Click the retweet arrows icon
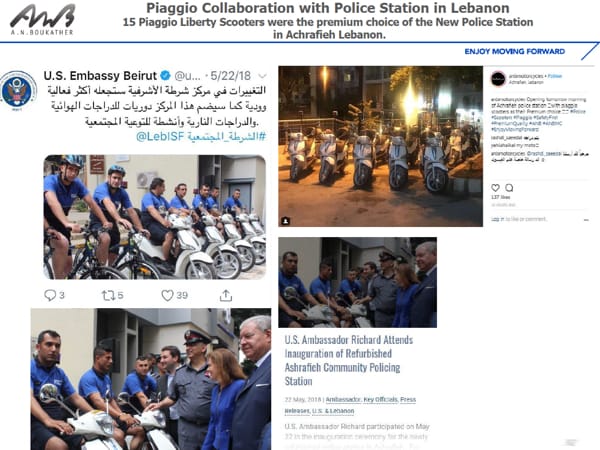This screenshot has width=600, height=450. pos(108,295)
